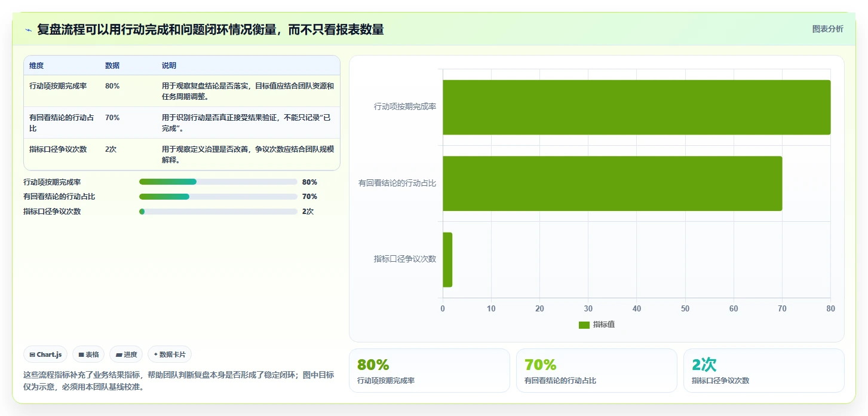Open the 70% data card
Image resolution: width=868 pixels, height=416 pixels.
tap(596, 371)
